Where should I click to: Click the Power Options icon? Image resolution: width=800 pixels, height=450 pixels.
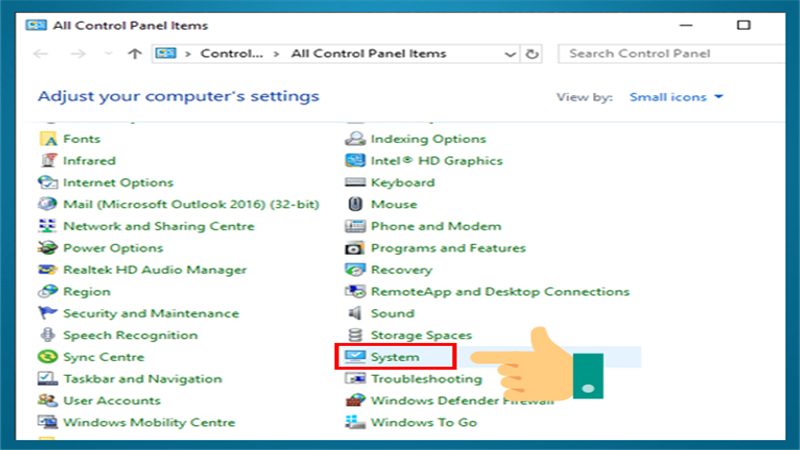tap(48, 248)
